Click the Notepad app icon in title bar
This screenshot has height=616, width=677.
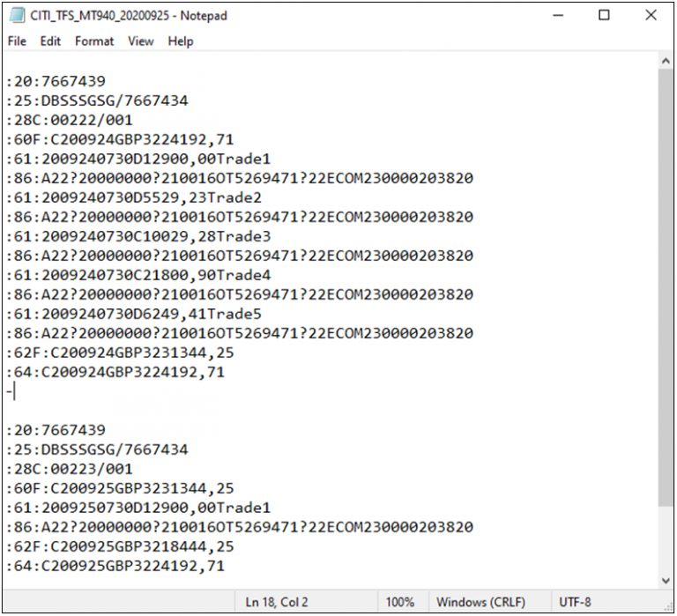[x=17, y=16]
